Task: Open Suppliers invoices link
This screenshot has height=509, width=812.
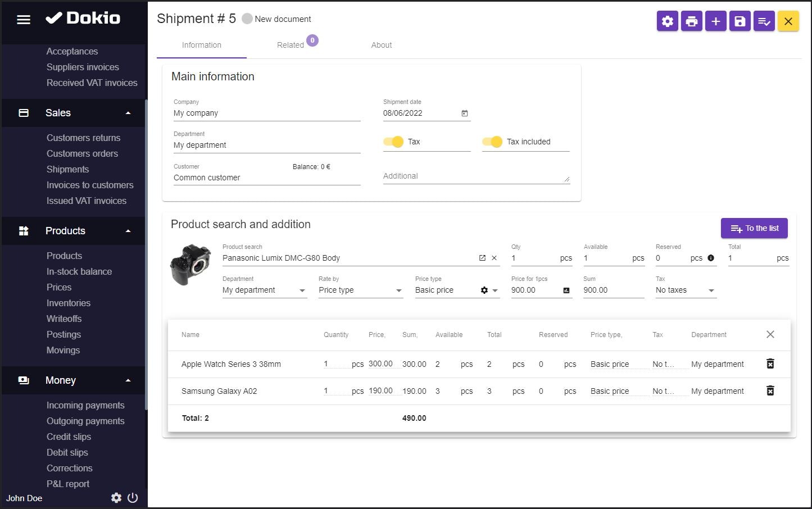Action: point(83,67)
